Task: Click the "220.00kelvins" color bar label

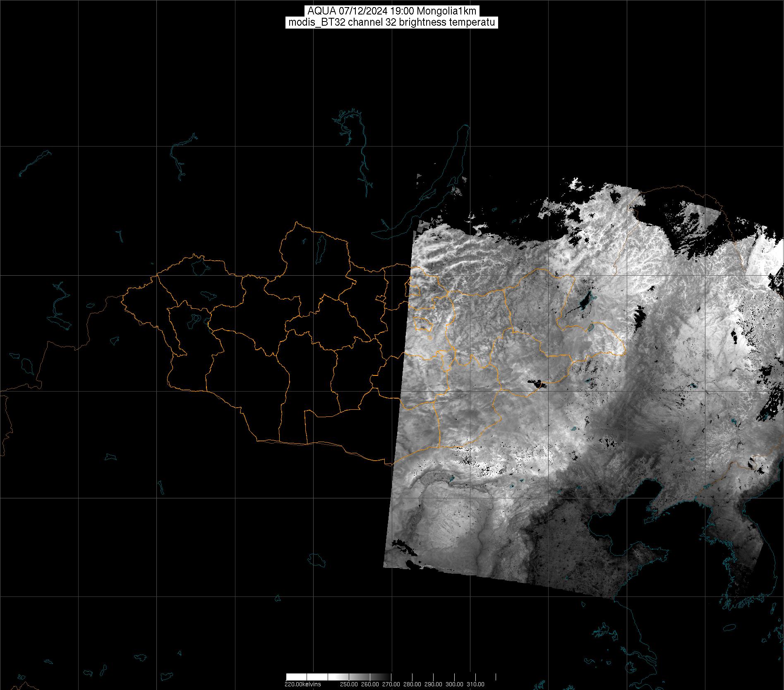Action: pos(302,684)
